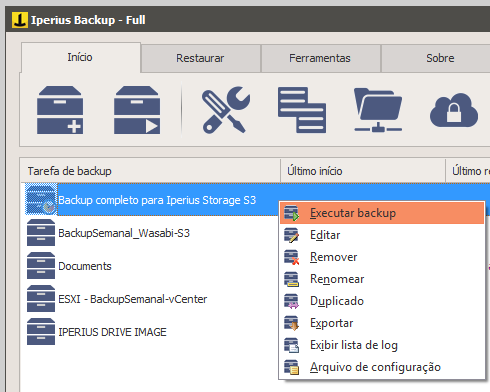Image resolution: width=490 pixels, height=392 pixels.
Task: Click the icon next to Duplicado
Action: [292, 301]
